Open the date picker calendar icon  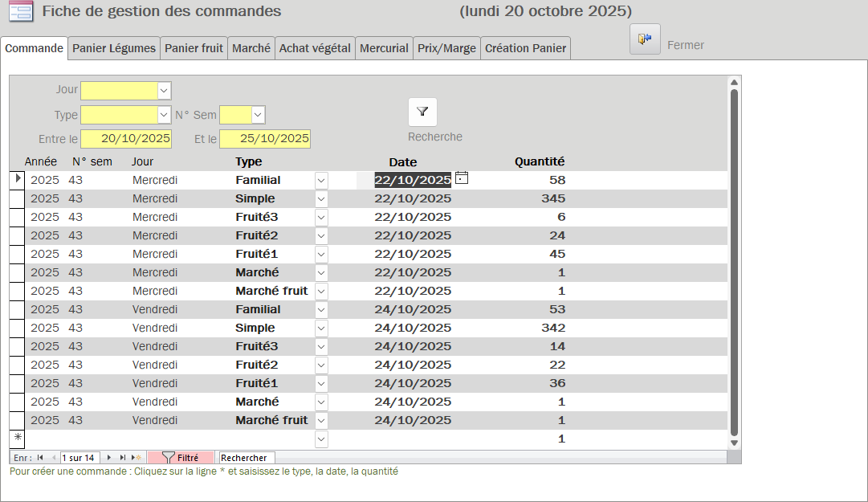(x=462, y=178)
